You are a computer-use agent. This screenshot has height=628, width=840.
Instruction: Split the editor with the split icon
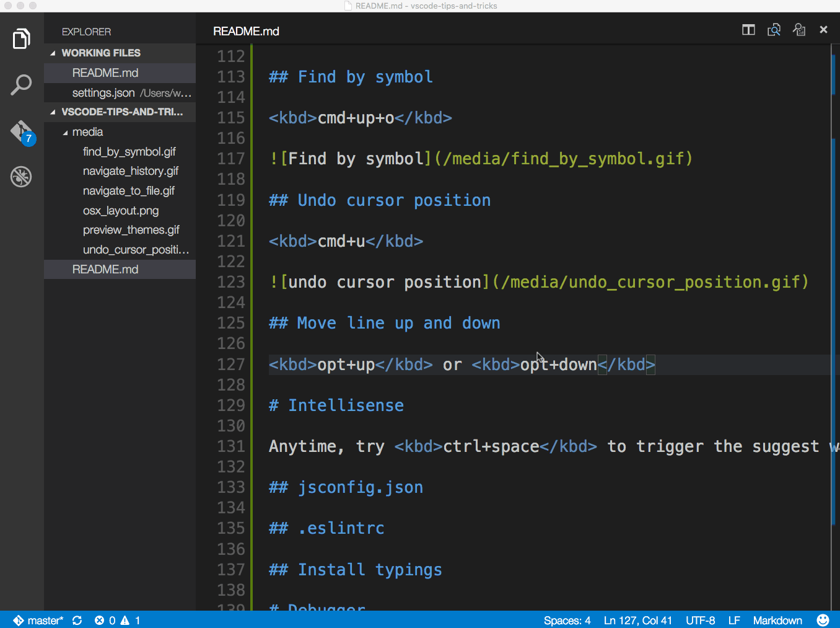748,29
